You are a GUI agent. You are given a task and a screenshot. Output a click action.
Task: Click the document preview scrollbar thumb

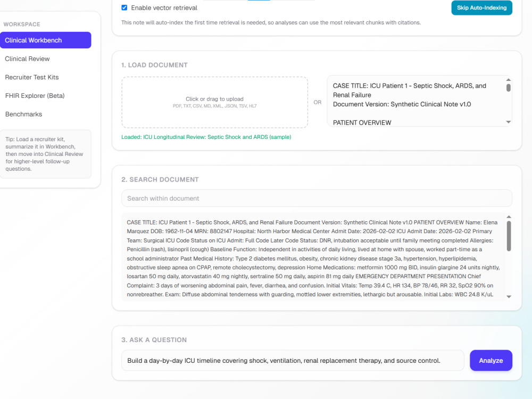click(x=509, y=236)
